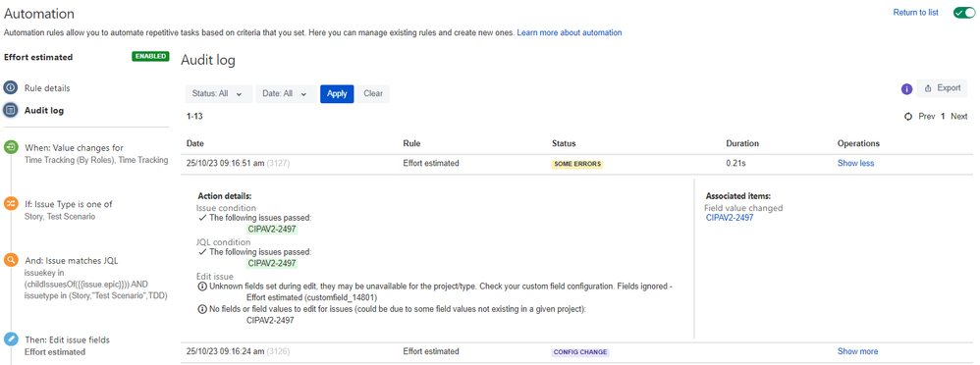Open the Return to list link
980x365 pixels.
(x=915, y=13)
